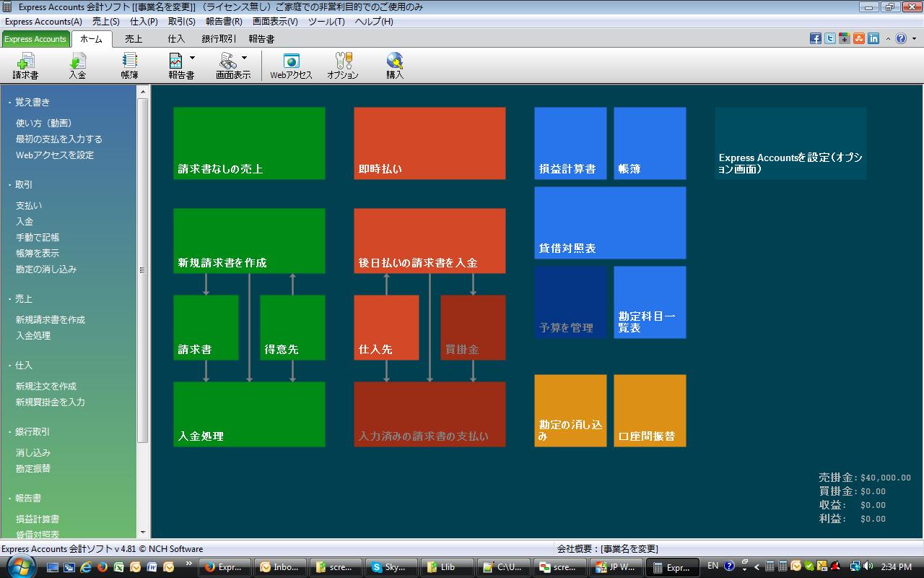Click Express Accountsを設定 options tile

coord(790,143)
